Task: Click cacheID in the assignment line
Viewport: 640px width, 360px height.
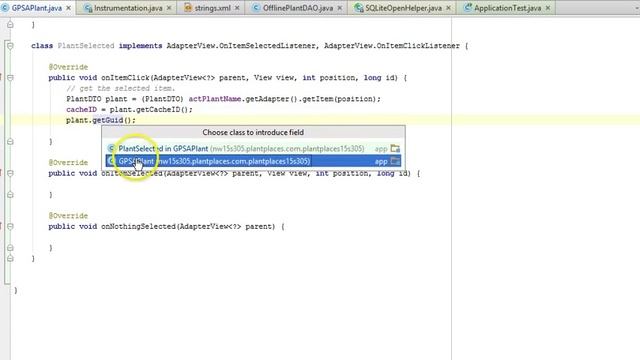Action: click(81, 109)
